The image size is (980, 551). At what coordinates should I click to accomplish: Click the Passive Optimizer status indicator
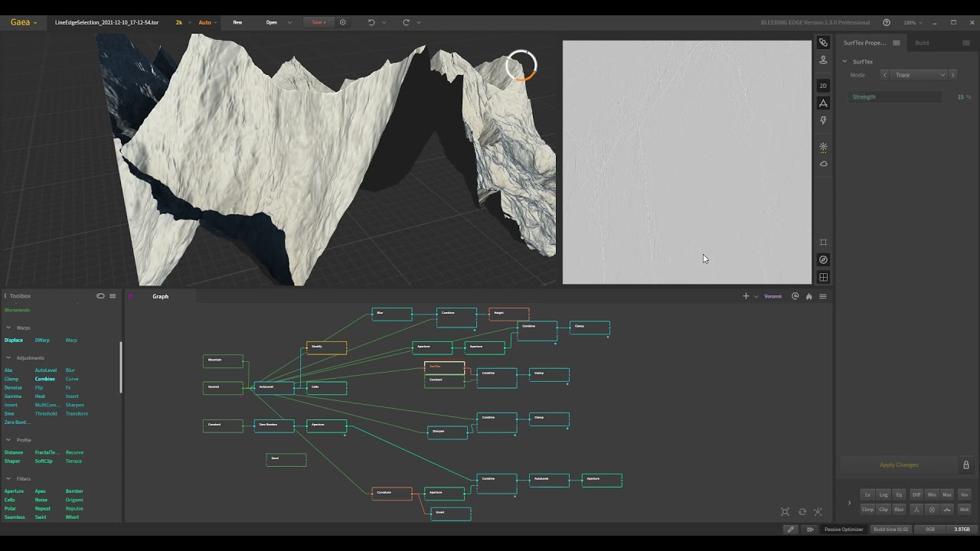tap(844, 529)
